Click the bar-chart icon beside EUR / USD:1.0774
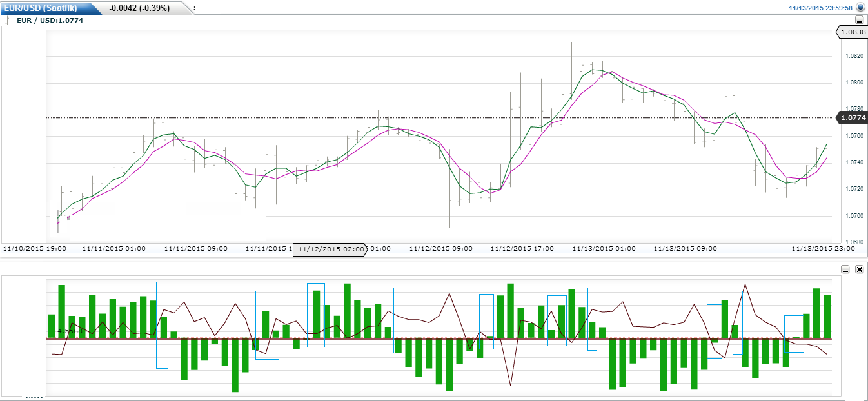This screenshot has width=868, height=401. click(x=8, y=20)
